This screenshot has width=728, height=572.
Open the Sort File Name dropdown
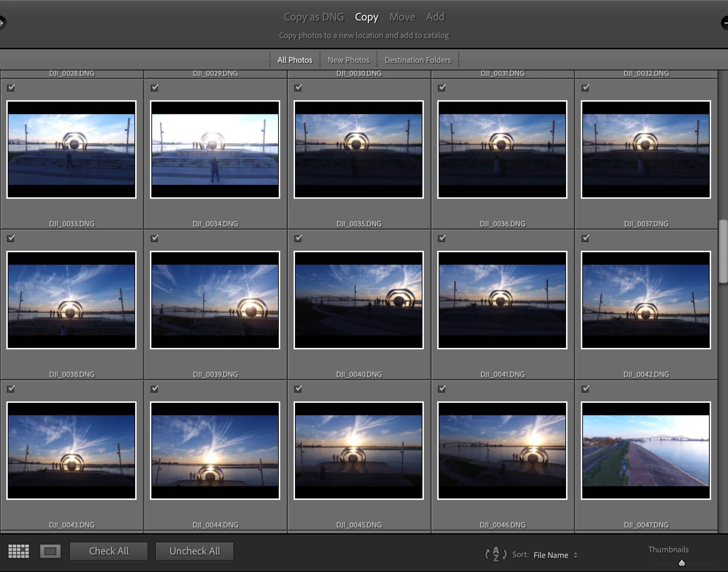click(x=555, y=555)
